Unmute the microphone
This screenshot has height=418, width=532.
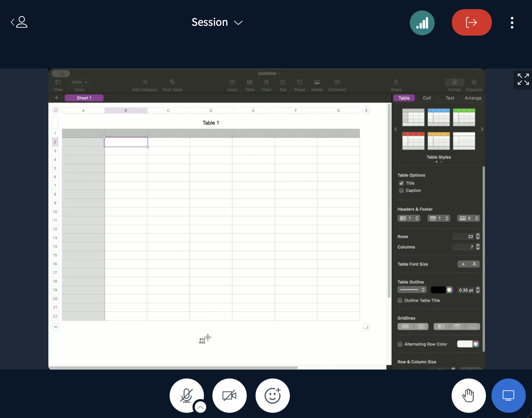[187, 395]
